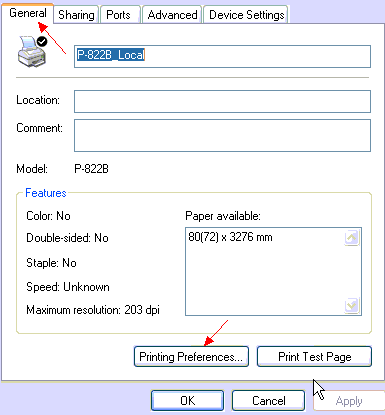Confirm with the OK button
This screenshot has width=385, height=415.
[x=187, y=400]
